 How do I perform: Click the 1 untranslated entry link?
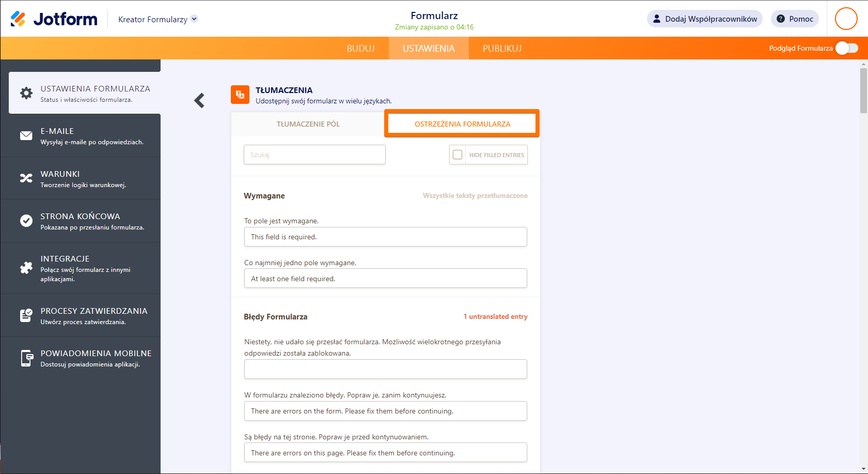click(496, 316)
